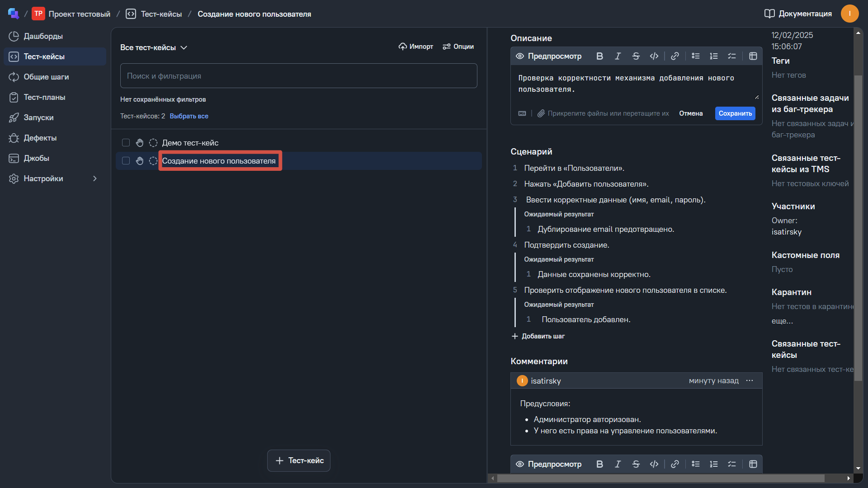
Task: Click Bold icon in description editor toolbar
Action: (x=599, y=56)
